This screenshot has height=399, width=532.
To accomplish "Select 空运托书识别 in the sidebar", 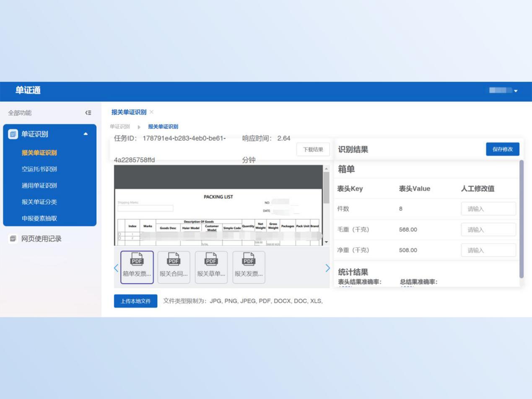I will tap(39, 169).
